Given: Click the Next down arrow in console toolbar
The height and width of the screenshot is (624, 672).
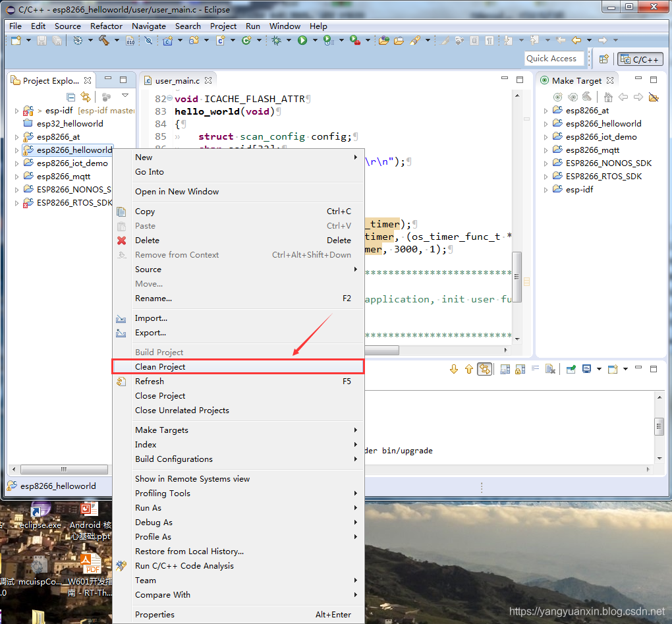Looking at the screenshot, I should 454,369.
